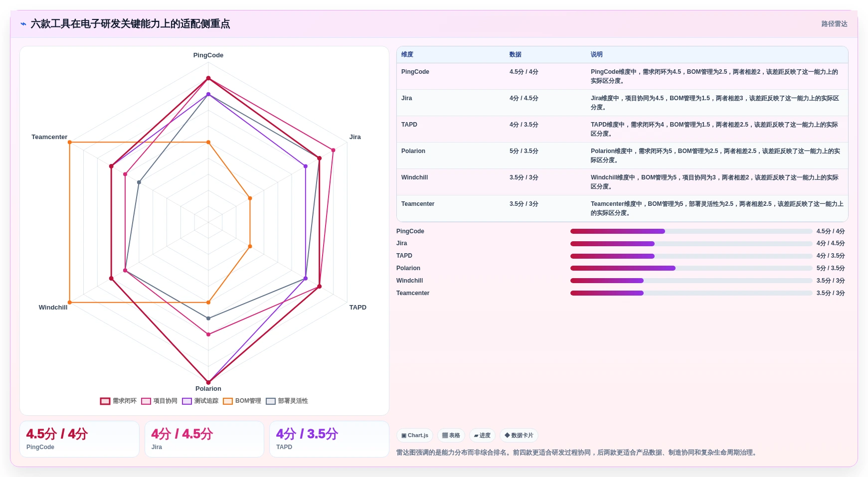Click the 数据卡片 tag chip
868x477 pixels.
click(x=519, y=436)
